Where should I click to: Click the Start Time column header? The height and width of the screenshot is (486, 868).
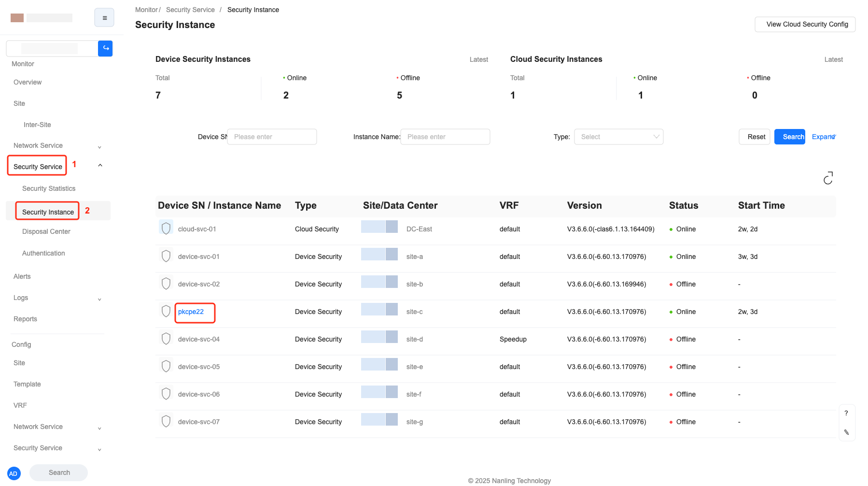coord(761,205)
